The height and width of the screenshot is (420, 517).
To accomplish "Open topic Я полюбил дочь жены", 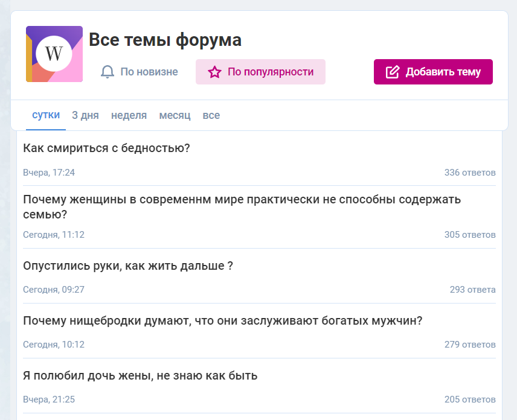I will click(140, 376).
